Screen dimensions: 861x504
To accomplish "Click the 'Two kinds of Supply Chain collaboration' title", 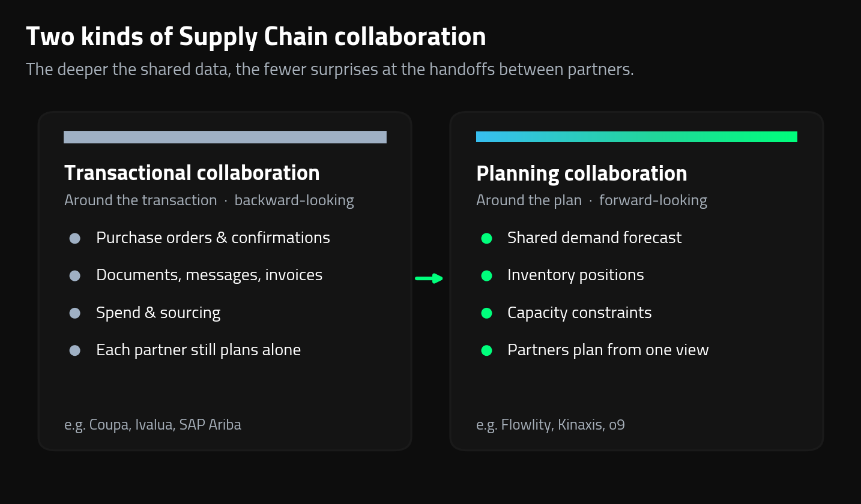I will pos(256,37).
